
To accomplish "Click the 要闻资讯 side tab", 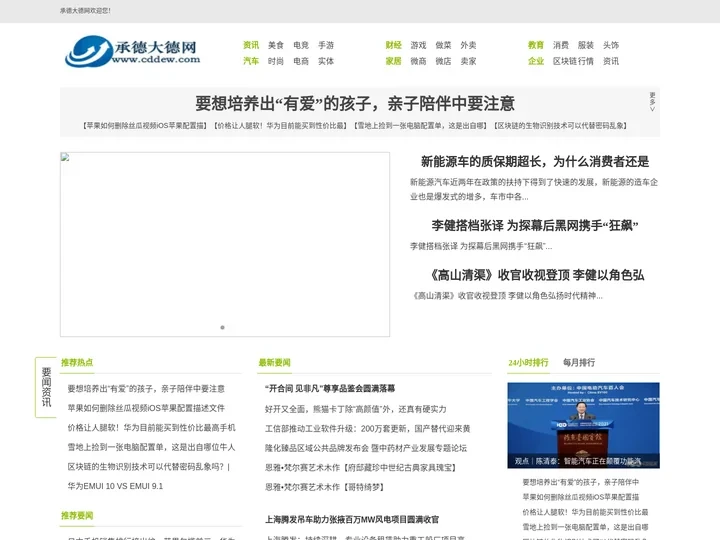I will pos(46,387).
